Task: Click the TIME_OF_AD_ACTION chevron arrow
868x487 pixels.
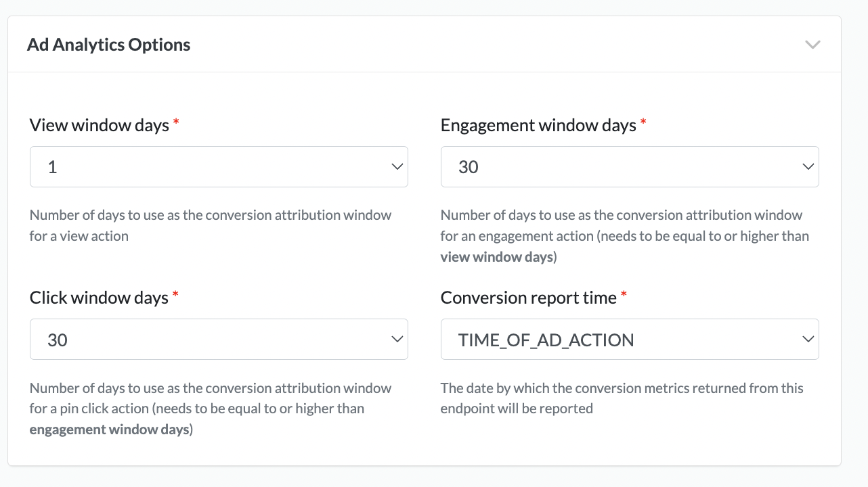Action: point(808,340)
